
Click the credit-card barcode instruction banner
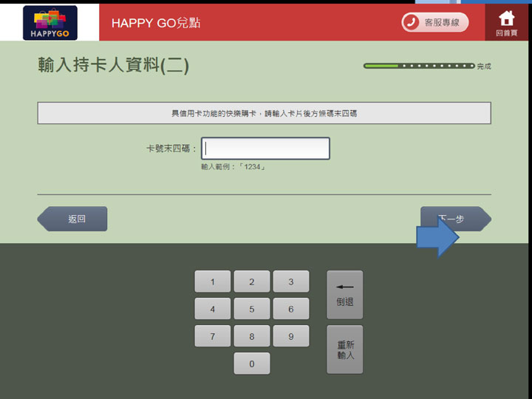point(265,113)
